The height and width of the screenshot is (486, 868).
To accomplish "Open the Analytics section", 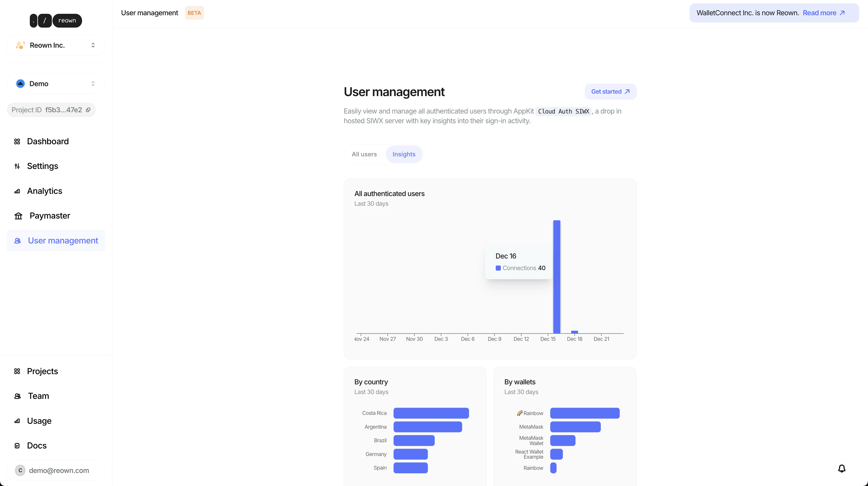I will pyautogui.click(x=45, y=191).
